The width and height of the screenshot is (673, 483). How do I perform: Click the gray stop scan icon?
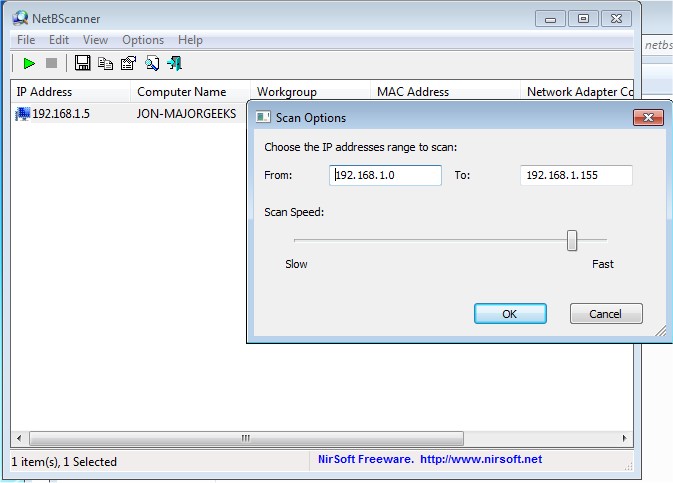coord(52,63)
